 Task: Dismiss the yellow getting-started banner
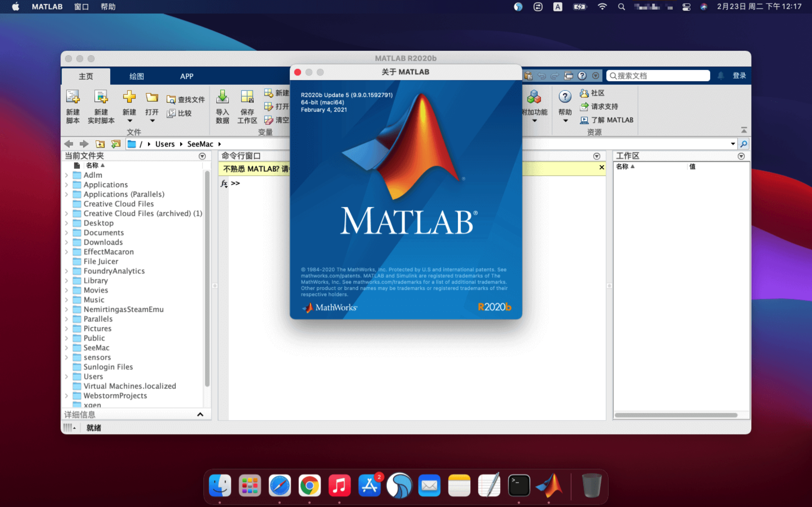[x=601, y=167]
